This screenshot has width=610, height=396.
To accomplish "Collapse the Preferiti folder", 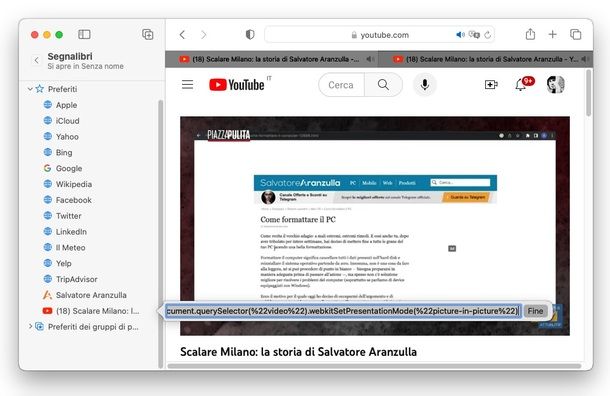I will (x=30, y=89).
